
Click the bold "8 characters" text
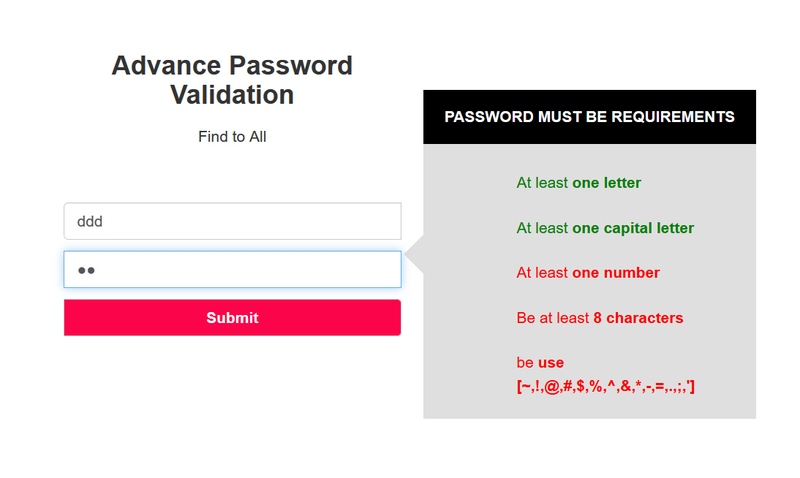click(x=638, y=318)
